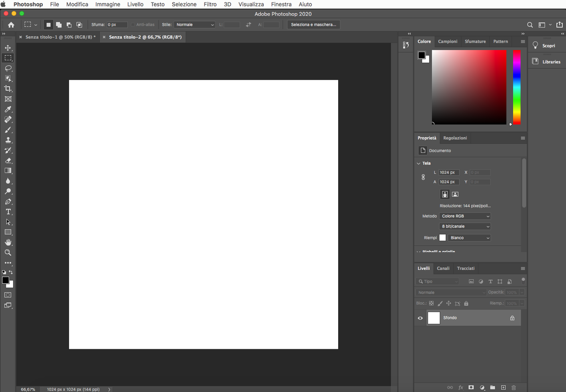The image size is (566, 392).
Task: Select 'Intersect with selection' mode button
Action: click(79, 24)
